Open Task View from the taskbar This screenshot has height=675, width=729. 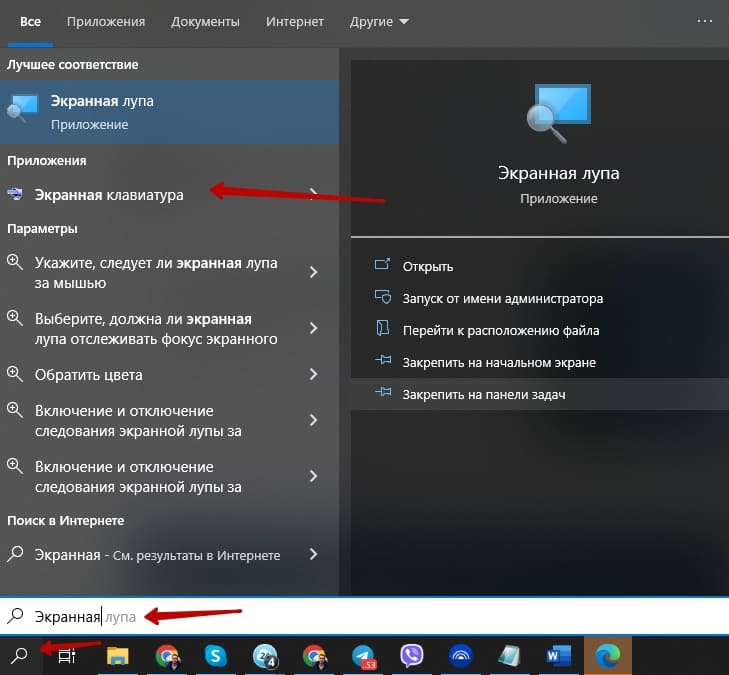tap(66, 656)
